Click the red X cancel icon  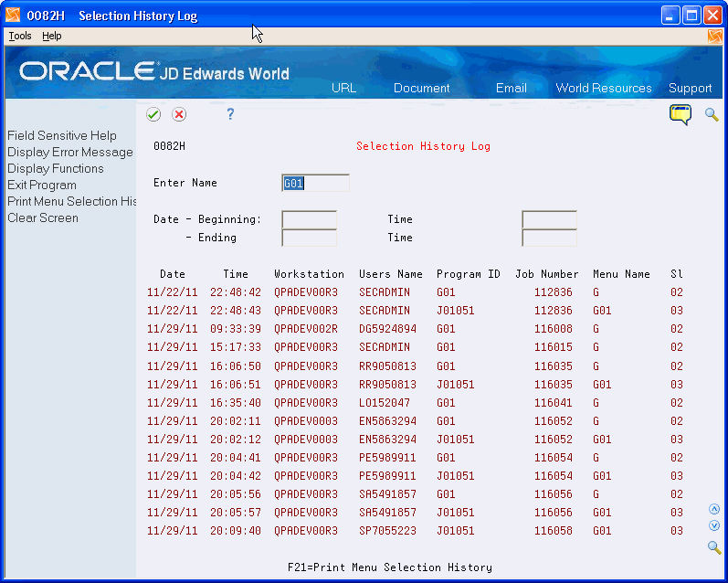179,114
